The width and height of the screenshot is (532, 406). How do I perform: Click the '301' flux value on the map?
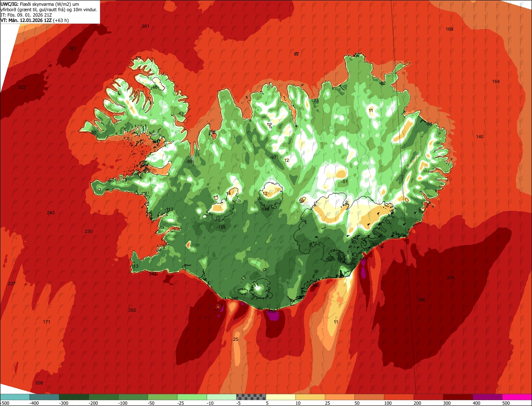pyautogui.click(x=145, y=26)
